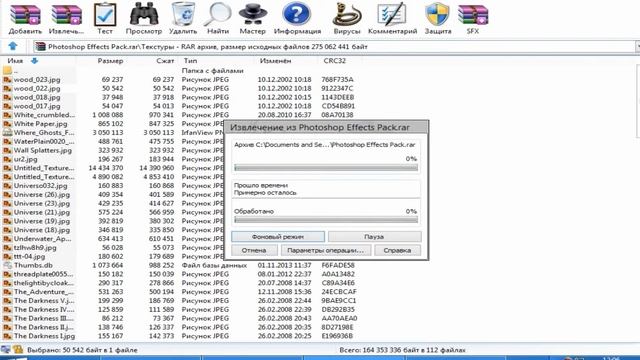
Task: Select file Thumbs.db
Action: [33, 265]
